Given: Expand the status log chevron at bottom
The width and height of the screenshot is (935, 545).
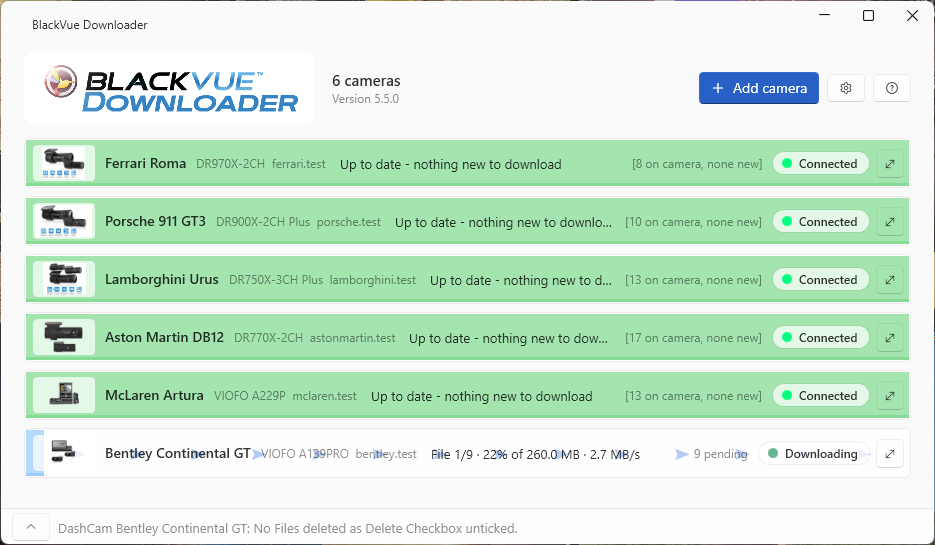Looking at the screenshot, I should (31, 527).
